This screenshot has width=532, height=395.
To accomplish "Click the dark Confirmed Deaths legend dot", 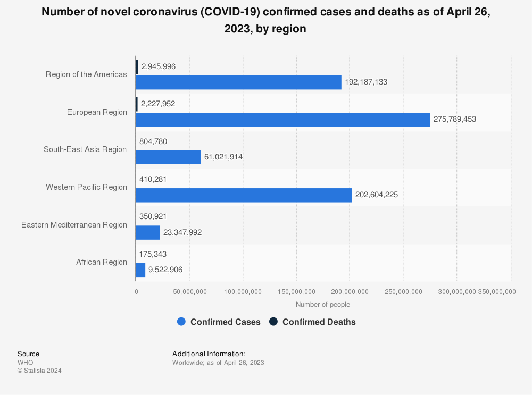I will (273, 322).
